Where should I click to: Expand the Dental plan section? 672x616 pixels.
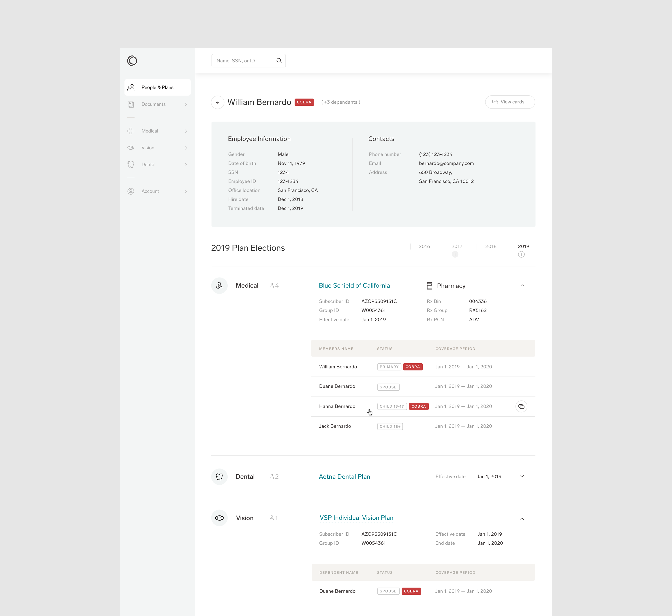(522, 476)
